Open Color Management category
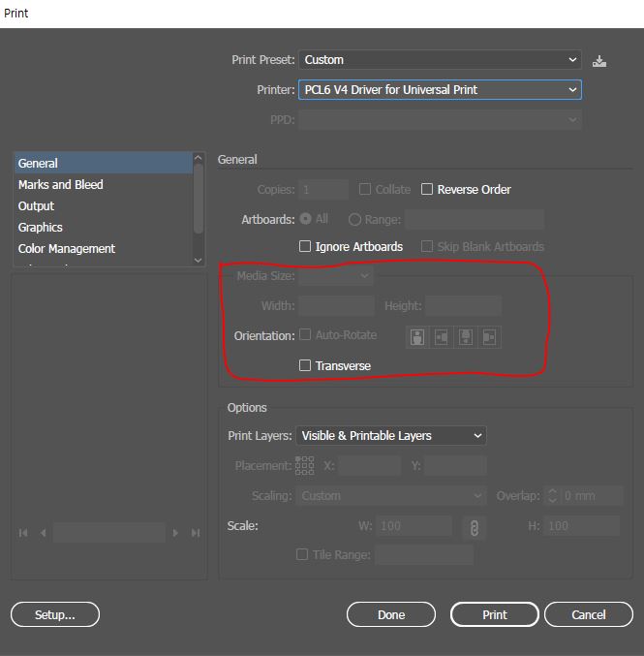Viewport: 644px width, 656px height. tap(104, 248)
